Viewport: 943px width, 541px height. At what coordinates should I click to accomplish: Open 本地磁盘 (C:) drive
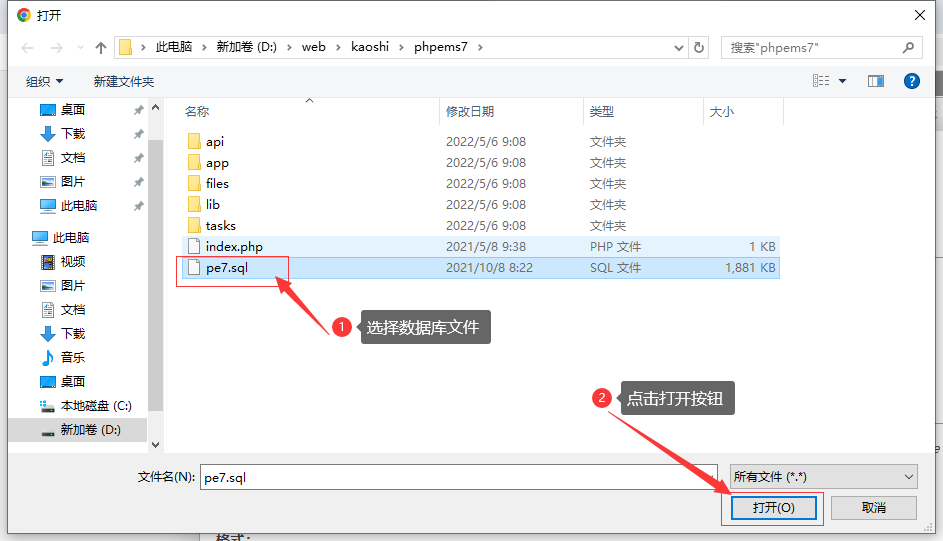[96, 406]
